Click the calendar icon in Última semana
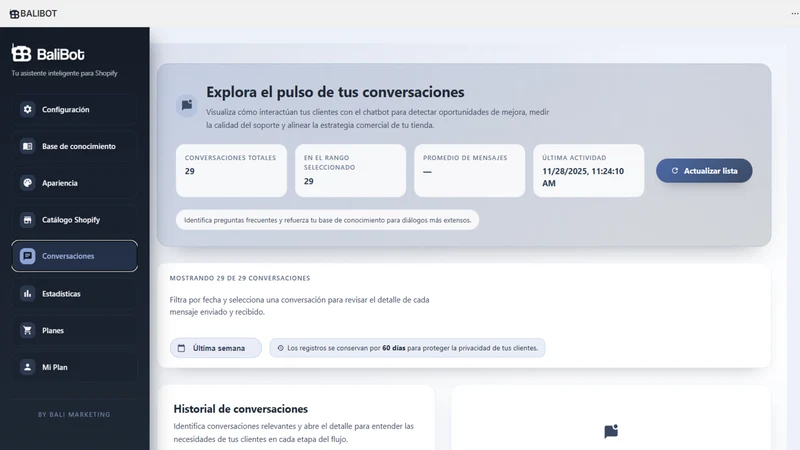800x450 pixels. point(181,348)
